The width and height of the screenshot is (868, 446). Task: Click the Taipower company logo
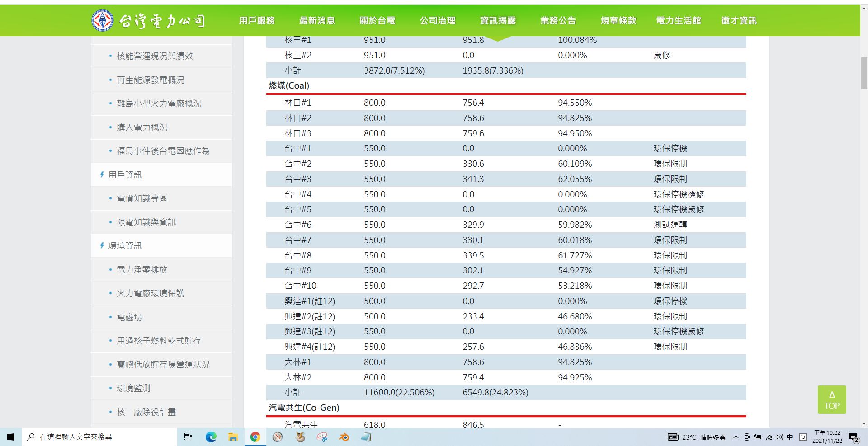(x=148, y=20)
